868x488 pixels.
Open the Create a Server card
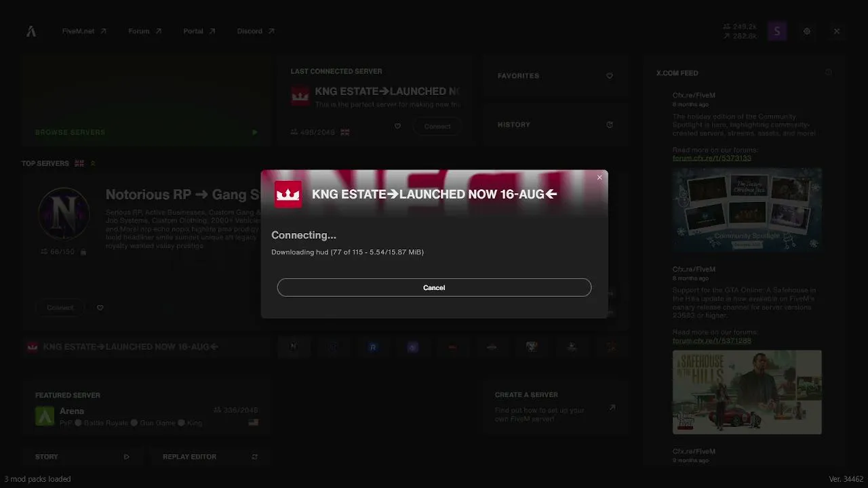(555, 407)
